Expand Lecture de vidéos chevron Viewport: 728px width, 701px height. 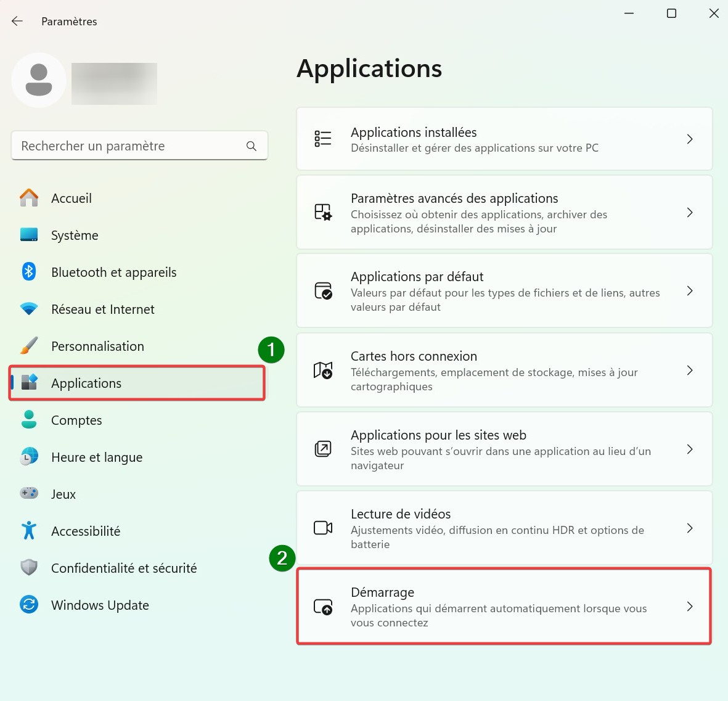689,528
